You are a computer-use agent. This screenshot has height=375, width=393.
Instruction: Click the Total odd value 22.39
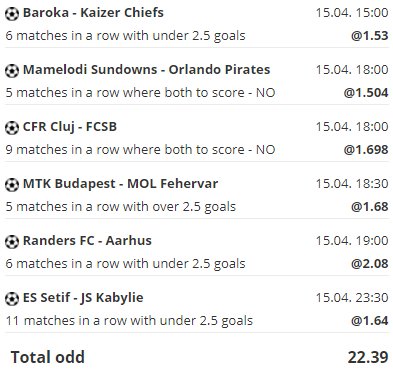[368, 357]
